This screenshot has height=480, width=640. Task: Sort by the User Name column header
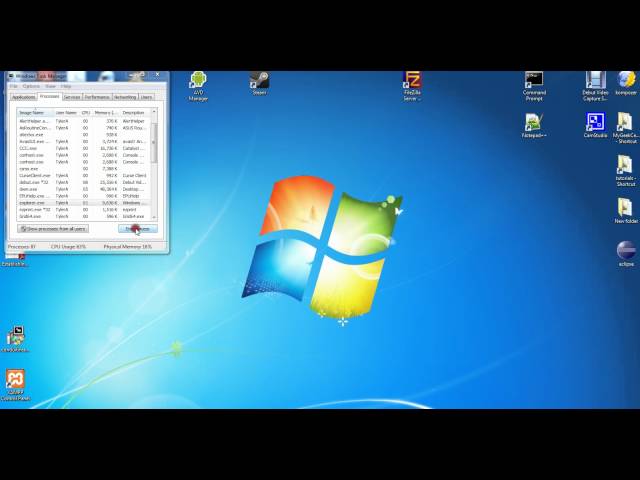point(67,112)
